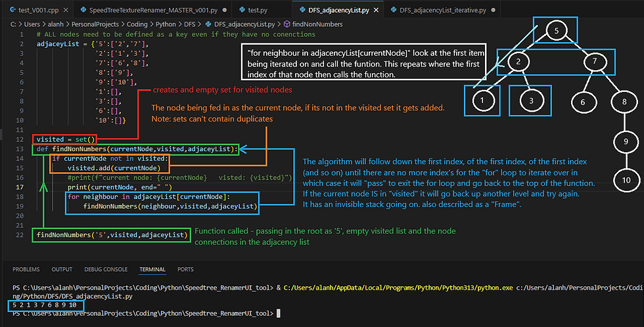This screenshot has height=327, width=644.
Task: Click the "adjaceyList" variable on line 2
Action: pos(58,44)
